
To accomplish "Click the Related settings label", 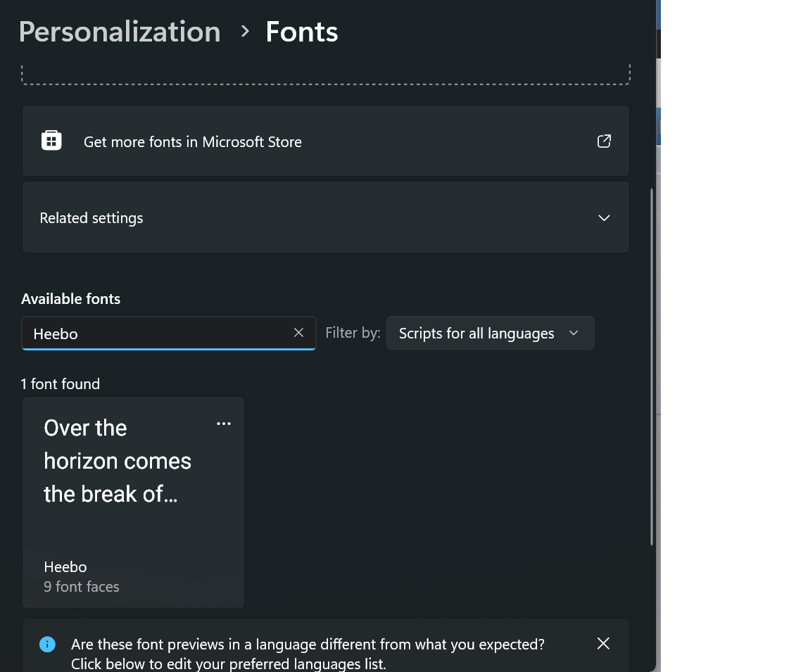I will coord(91,218).
